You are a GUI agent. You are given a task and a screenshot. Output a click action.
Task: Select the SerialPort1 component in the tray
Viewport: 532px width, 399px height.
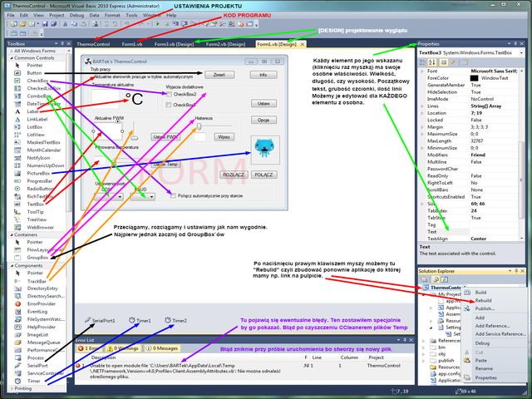point(100,321)
